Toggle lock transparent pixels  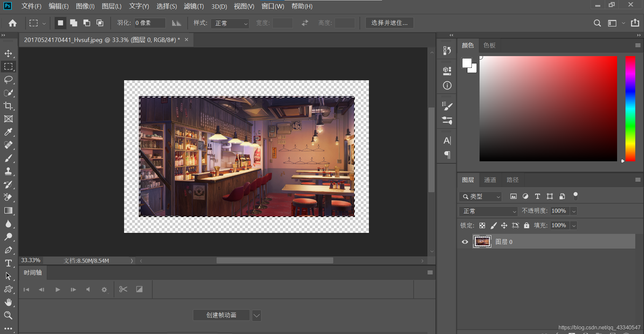pos(482,225)
